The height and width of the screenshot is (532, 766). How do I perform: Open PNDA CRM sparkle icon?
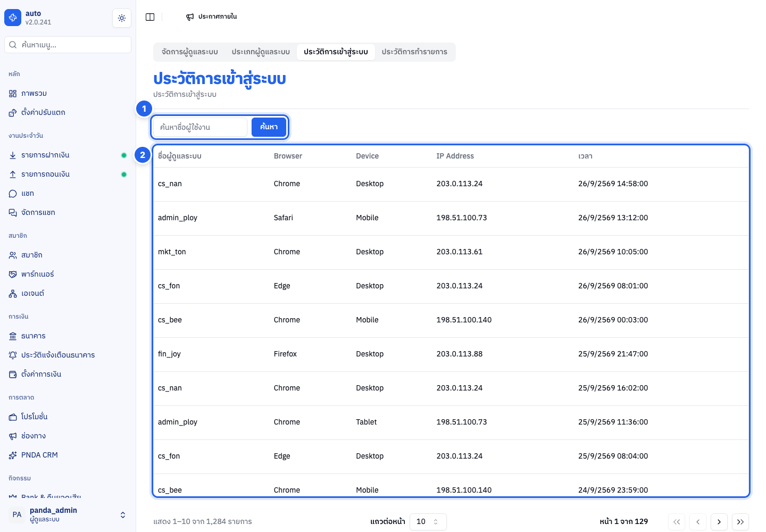coord(13,455)
